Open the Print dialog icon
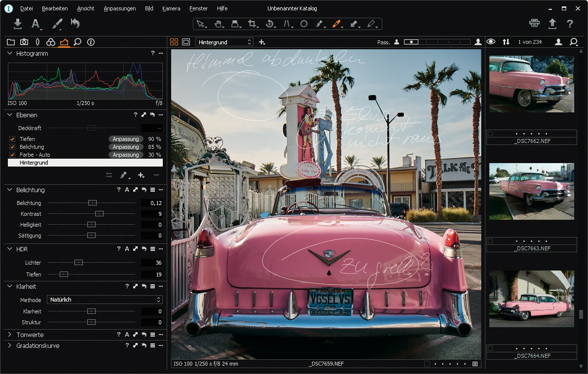 tap(534, 23)
